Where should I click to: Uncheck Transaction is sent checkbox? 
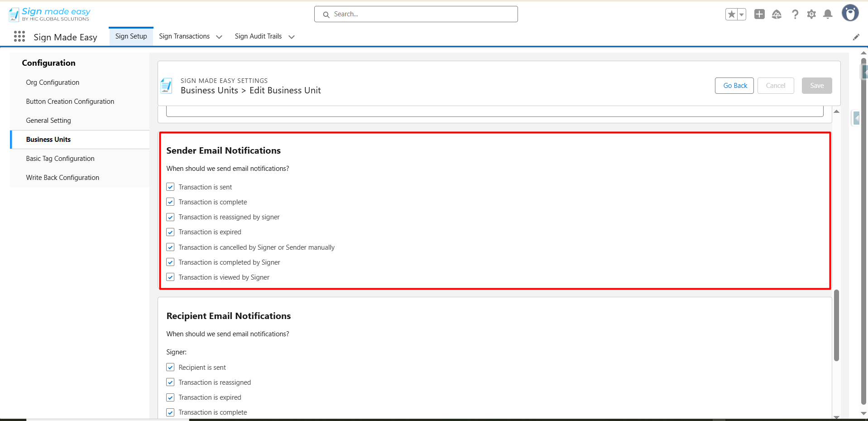(x=170, y=187)
